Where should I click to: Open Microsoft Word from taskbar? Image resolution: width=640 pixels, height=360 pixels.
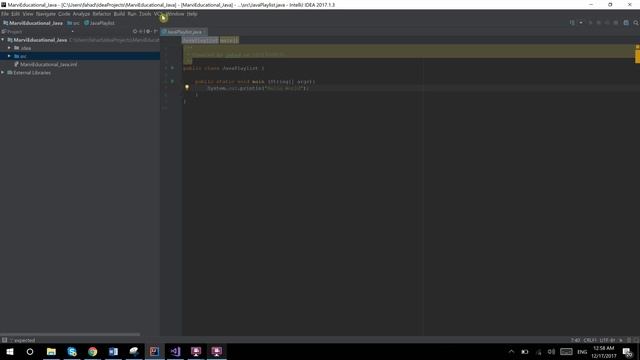click(113, 351)
